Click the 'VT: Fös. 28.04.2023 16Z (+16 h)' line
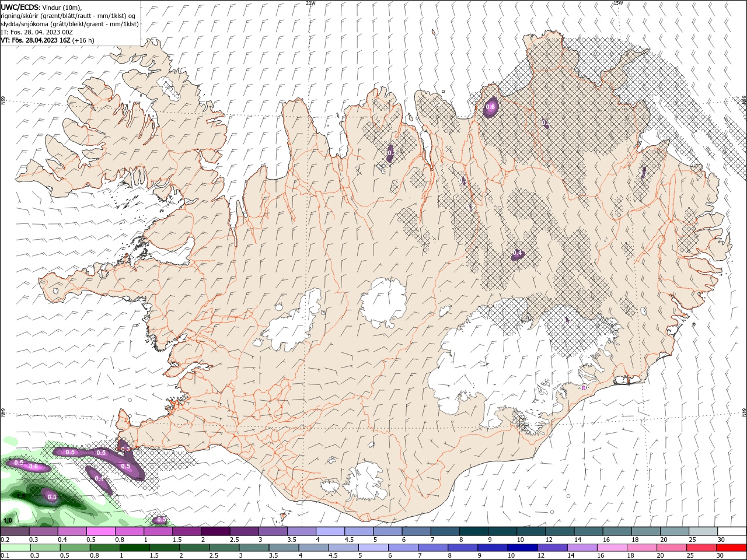Viewport: 747px width, 560px height. point(47,40)
